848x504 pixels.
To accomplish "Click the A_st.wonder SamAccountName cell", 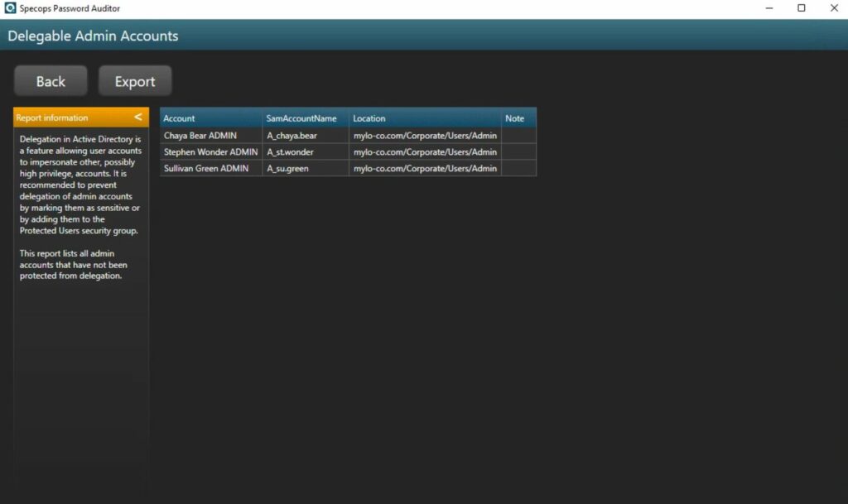I will point(306,151).
